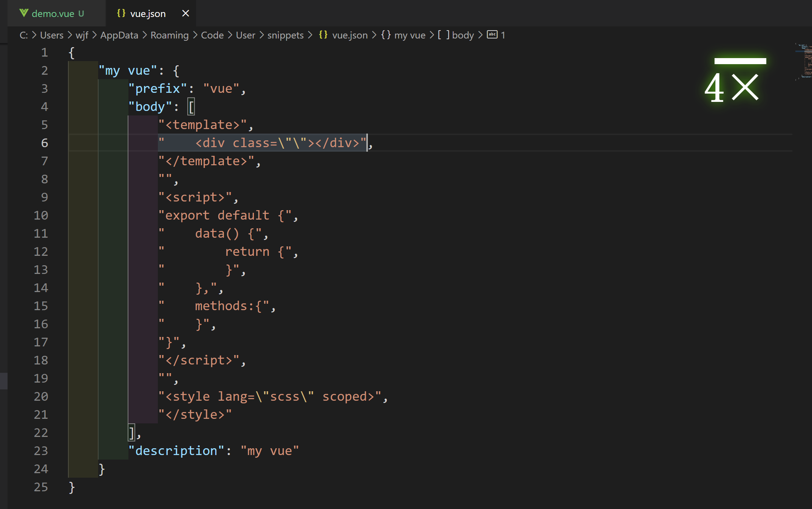
Task: Click the object braces icon before 'my vue' breadcrumb
Action: (386, 35)
